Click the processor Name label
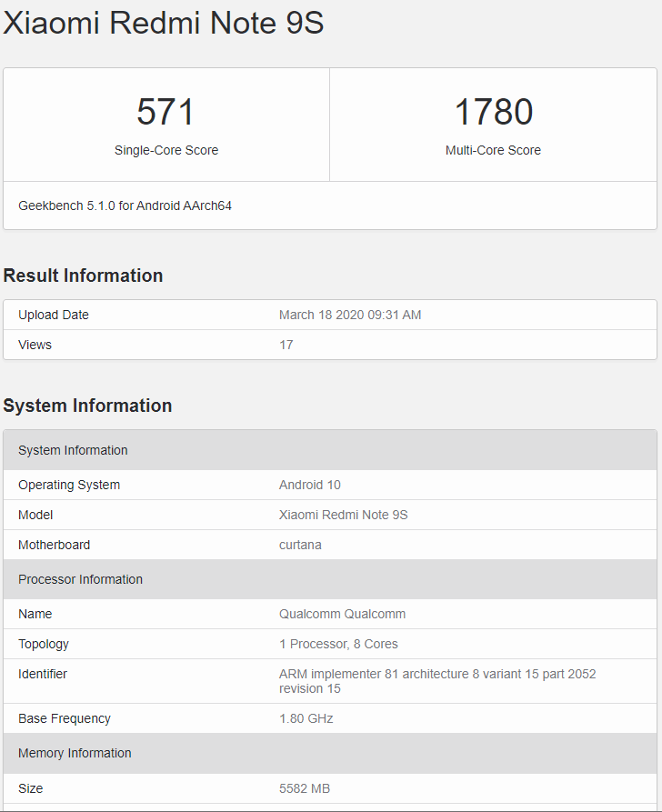Image resolution: width=662 pixels, height=812 pixels. 35,614
